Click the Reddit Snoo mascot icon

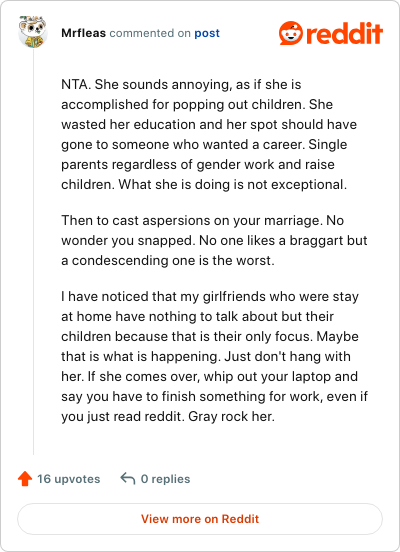[x=290, y=33]
